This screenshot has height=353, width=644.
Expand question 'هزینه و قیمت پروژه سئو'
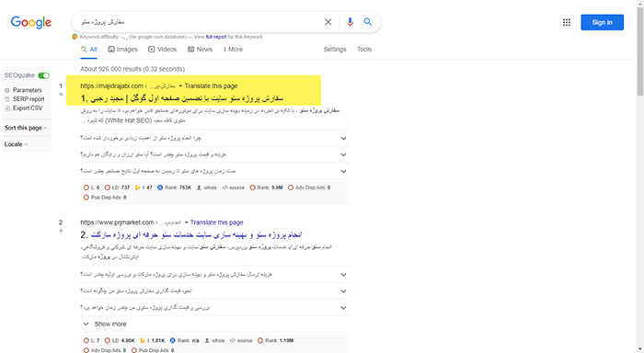[x=214, y=154]
